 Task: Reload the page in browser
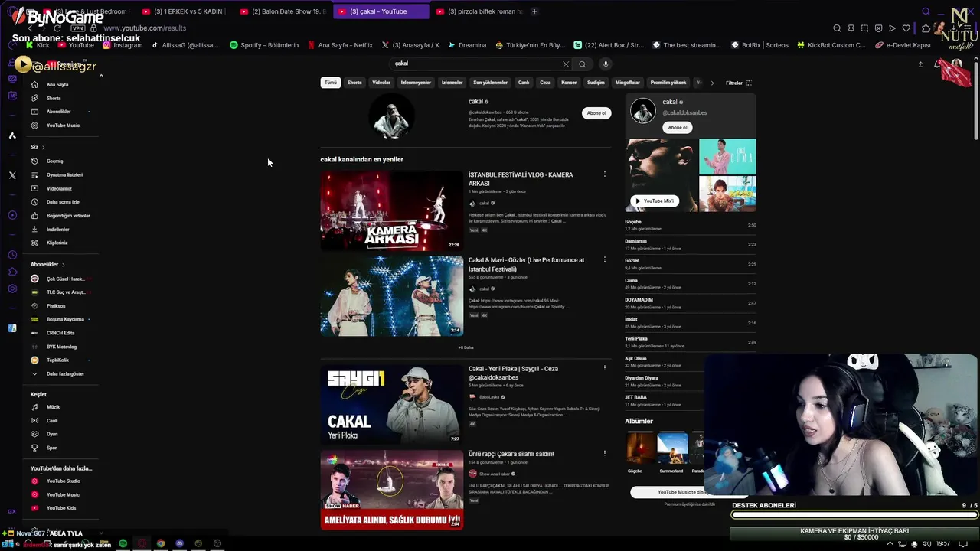[x=57, y=28]
